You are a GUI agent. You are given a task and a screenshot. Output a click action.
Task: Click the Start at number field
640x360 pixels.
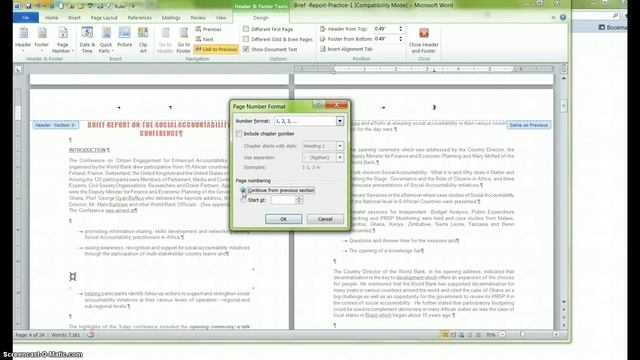(x=283, y=200)
